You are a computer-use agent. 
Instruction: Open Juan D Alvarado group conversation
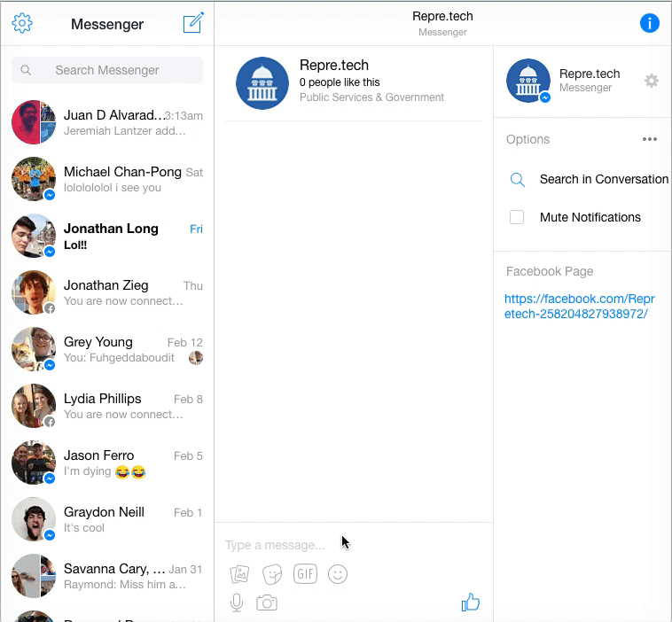click(107, 122)
